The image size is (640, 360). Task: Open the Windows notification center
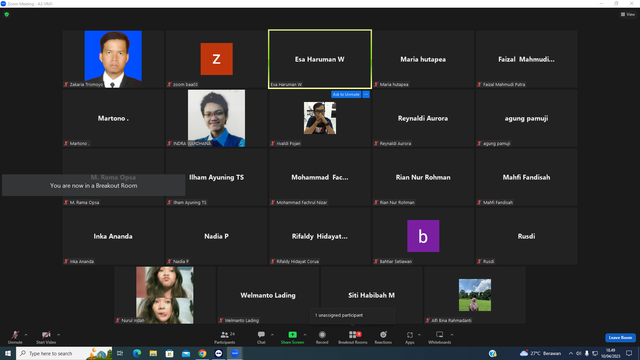click(629, 353)
